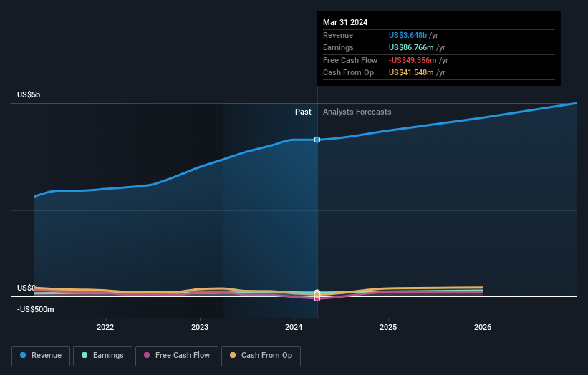Click the US$41.548m cash from op value
The height and width of the screenshot is (375, 588).
[411, 73]
